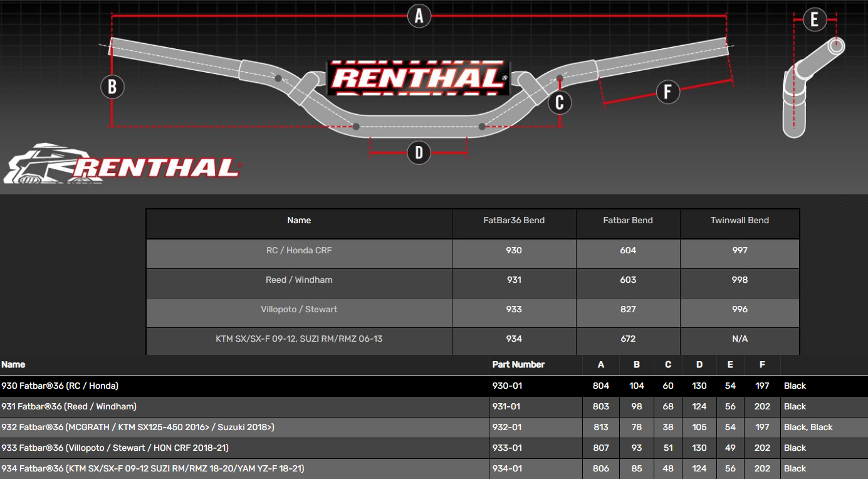The width and height of the screenshot is (868, 479).
Task: Click the 604 Fatbar Bend value
Action: (628, 250)
